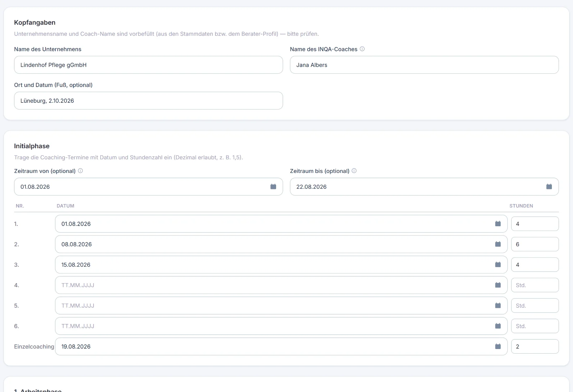
Task: Open calendar icon in row 5 date
Action: [x=498, y=305]
